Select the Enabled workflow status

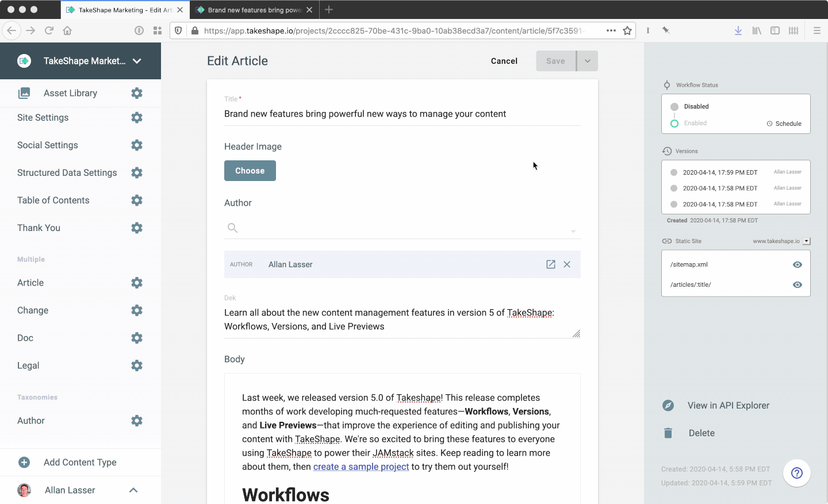point(674,124)
